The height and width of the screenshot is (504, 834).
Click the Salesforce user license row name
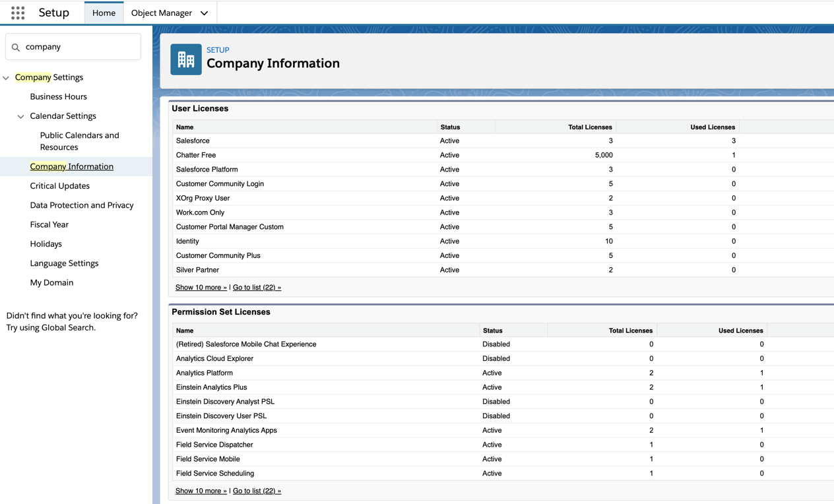(193, 141)
